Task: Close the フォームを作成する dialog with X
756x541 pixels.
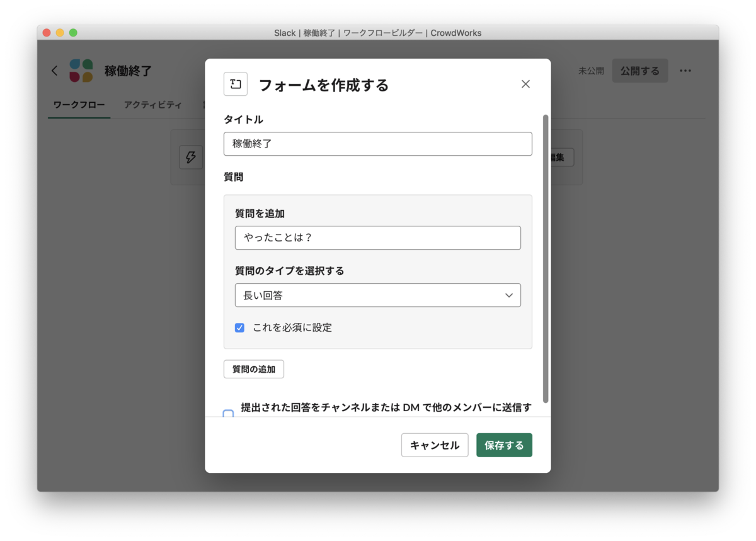Action: tap(525, 84)
